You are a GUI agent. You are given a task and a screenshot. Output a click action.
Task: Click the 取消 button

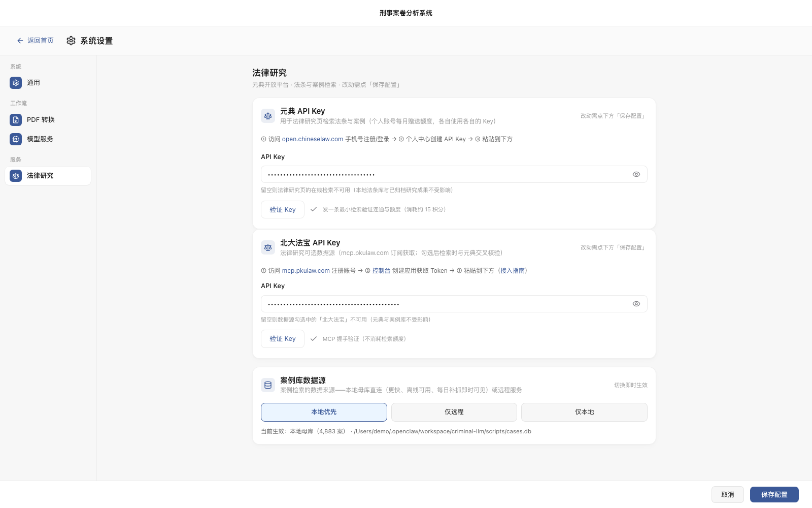tap(728, 495)
